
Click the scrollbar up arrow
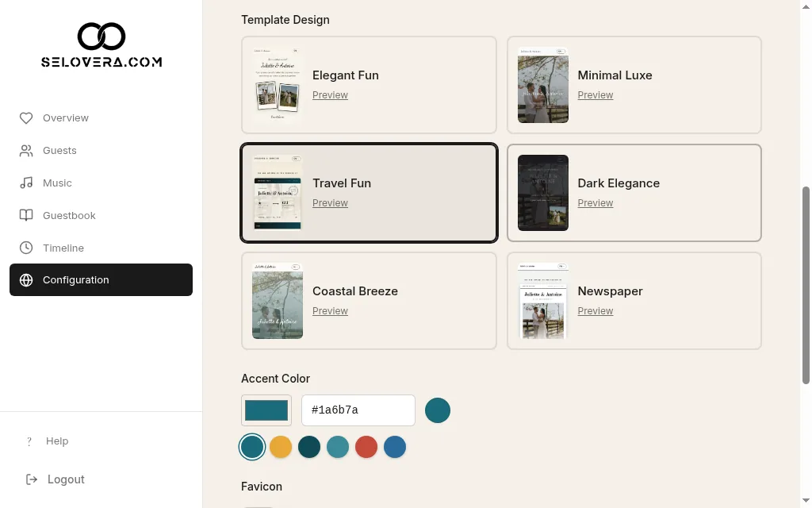(x=806, y=5)
